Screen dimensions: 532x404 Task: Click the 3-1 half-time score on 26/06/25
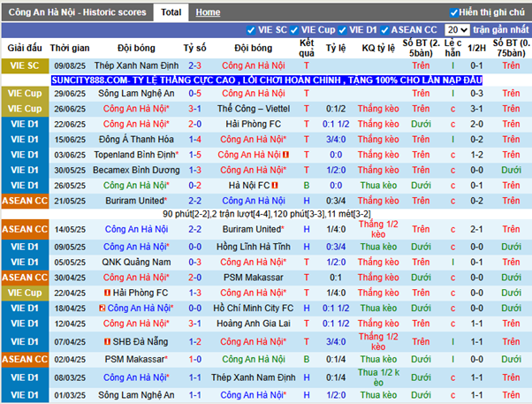476,109
